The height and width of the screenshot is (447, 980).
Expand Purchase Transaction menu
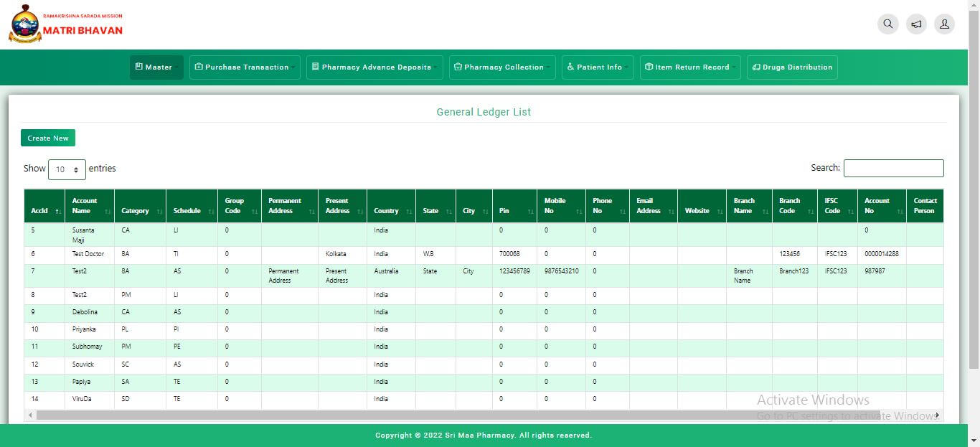pyautogui.click(x=245, y=67)
